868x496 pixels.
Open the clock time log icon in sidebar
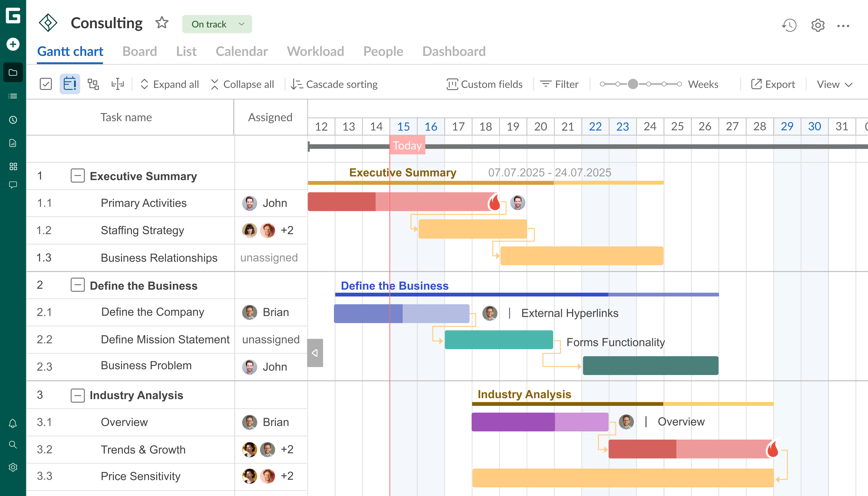(x=13, y=120)
